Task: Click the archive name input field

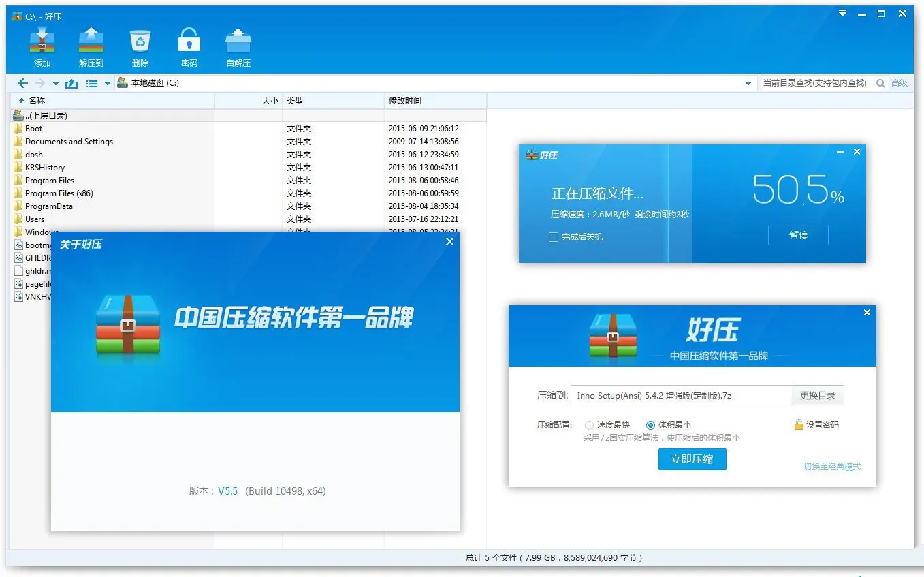Action: [679, 395]
